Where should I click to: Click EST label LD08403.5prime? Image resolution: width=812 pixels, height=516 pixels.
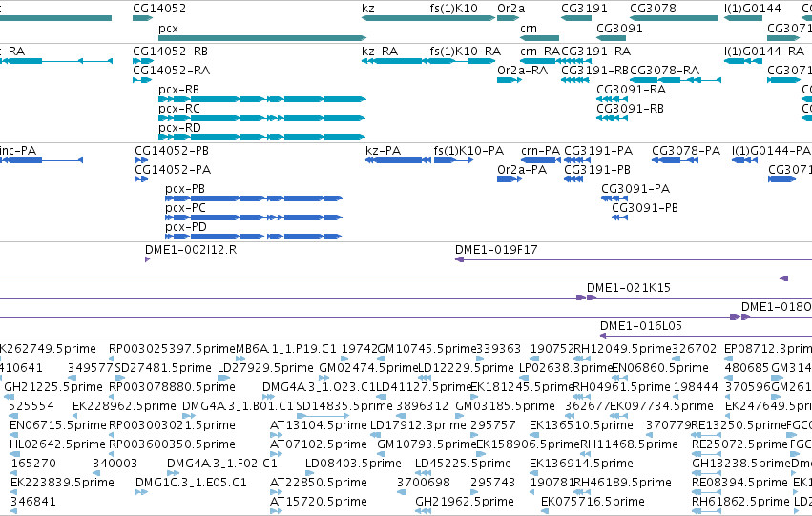tap(353, 464)
